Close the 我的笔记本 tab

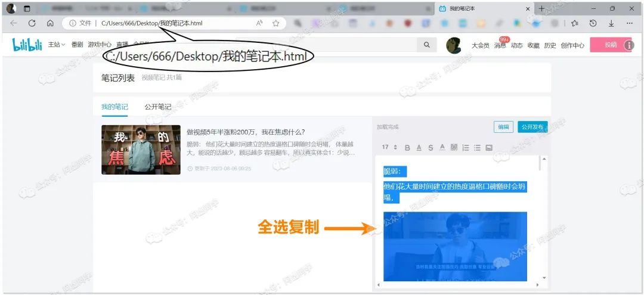click(x=528, y=8)
